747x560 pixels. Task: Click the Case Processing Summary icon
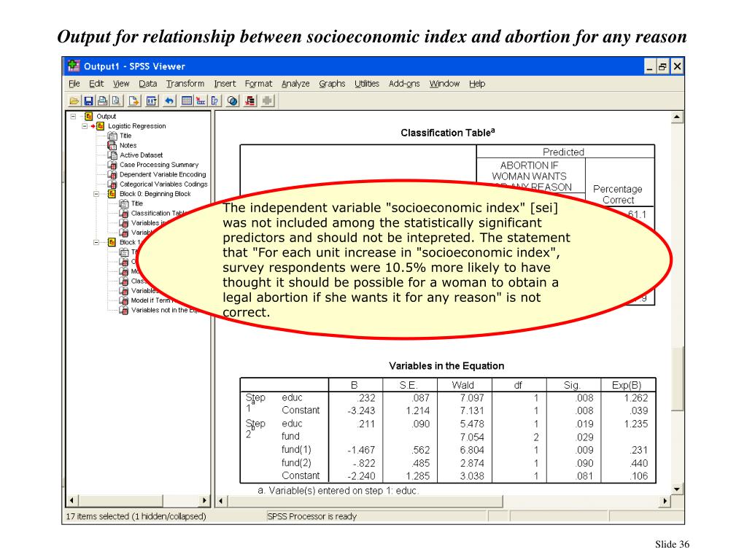click(x=112, y=165)
